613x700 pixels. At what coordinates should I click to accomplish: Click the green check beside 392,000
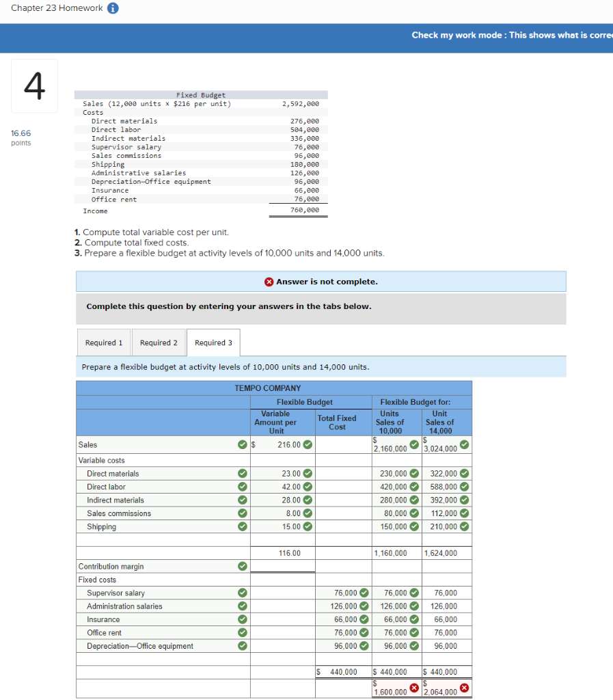(464, 500)
